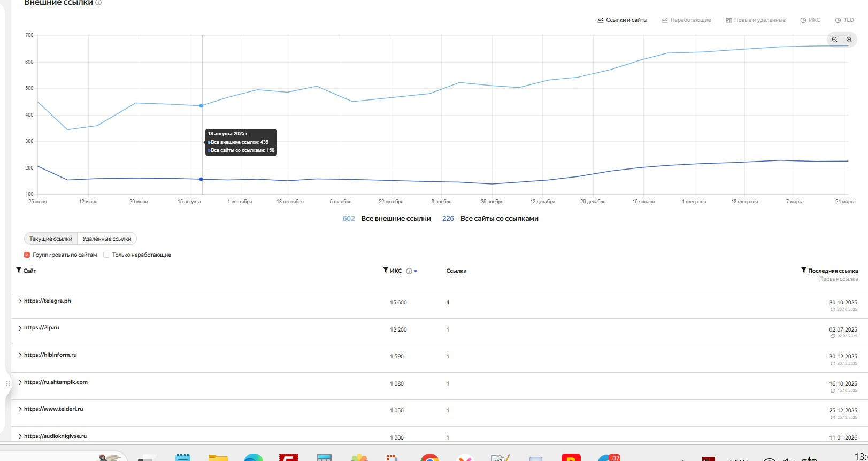868x461 pixels.
Task: Open the Edge browser in the taskbar
Action: [x=253, y=458]
